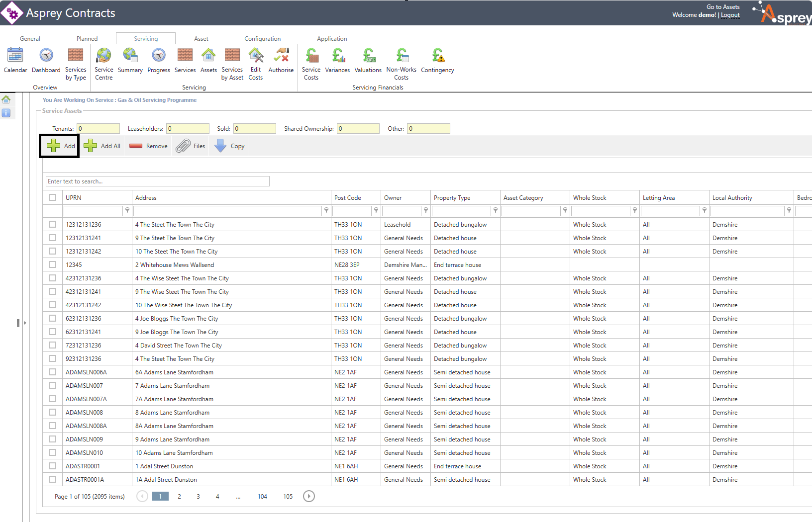Open the Property Type filter funnel
812x522 pixels.
tap(496, 211)
